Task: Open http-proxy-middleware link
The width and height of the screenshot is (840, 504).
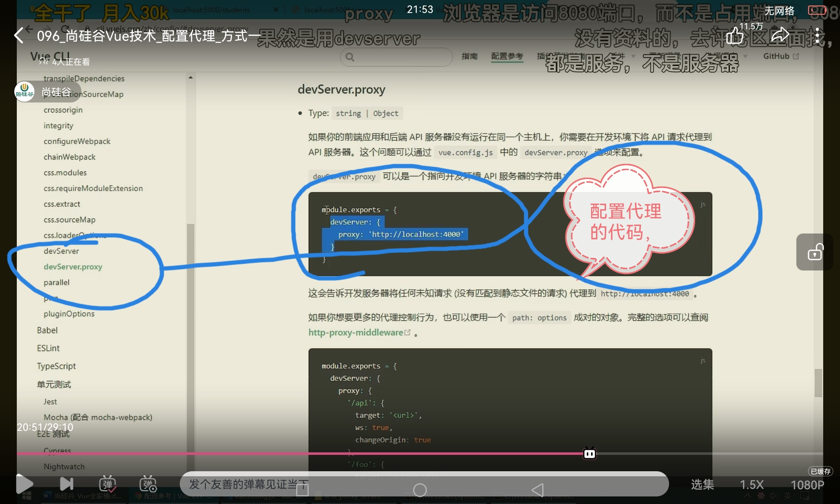Action: (356, 332)
